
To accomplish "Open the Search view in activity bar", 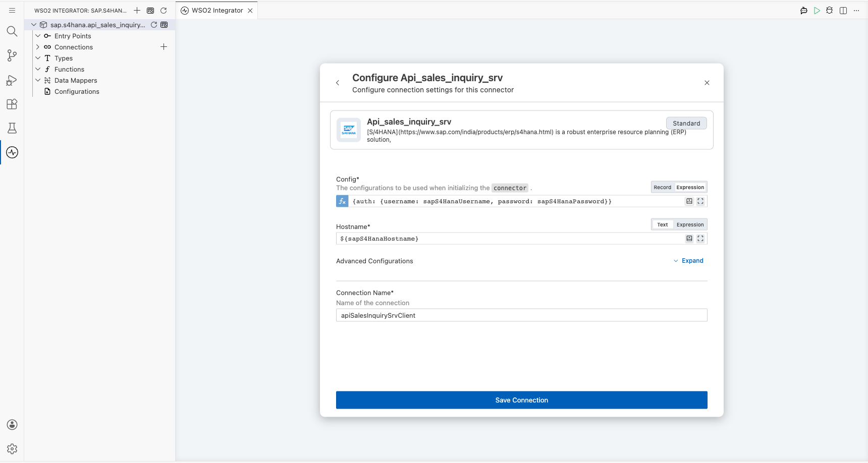I will point(12,31).
